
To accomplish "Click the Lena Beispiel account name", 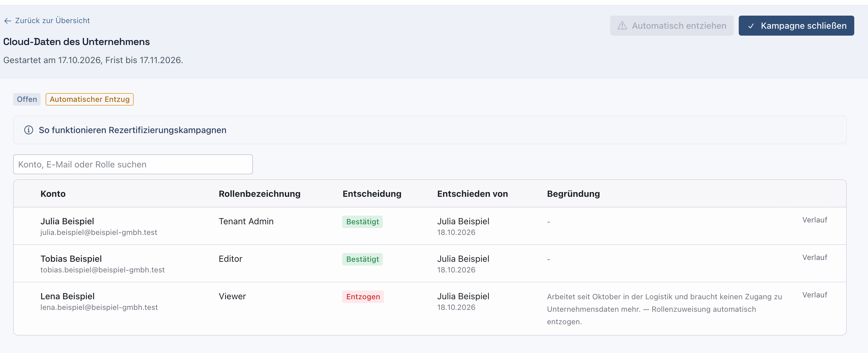I will [67, 296].
